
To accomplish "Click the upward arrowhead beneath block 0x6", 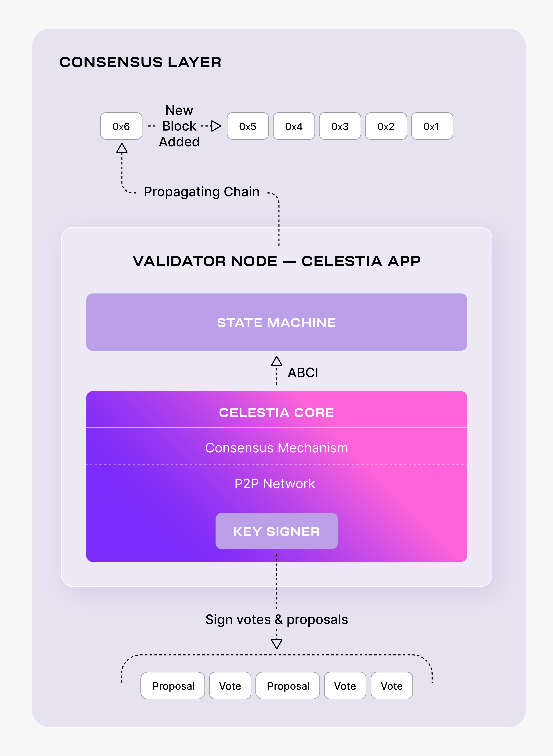I will click(x=122, y=148).
